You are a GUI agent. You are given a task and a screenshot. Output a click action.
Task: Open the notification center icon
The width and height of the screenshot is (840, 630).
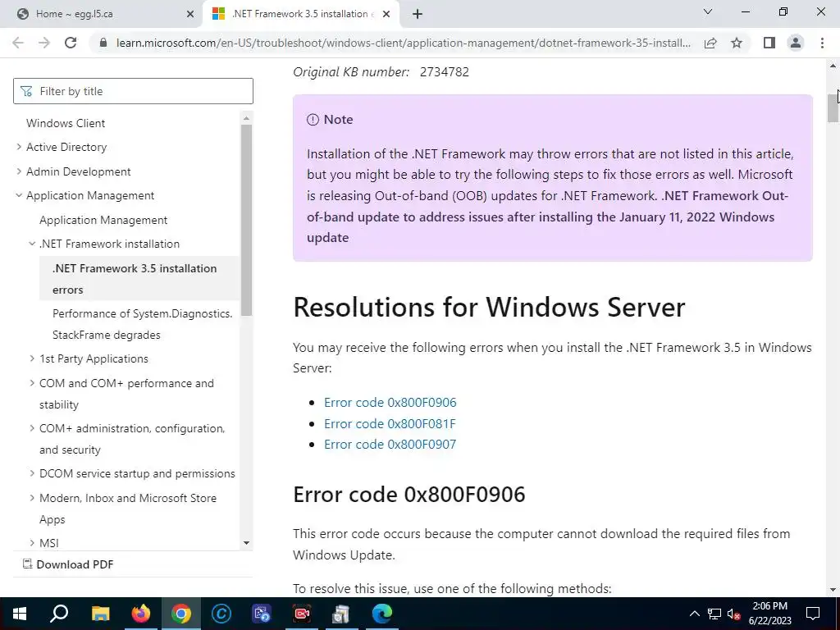click(813, 614)
